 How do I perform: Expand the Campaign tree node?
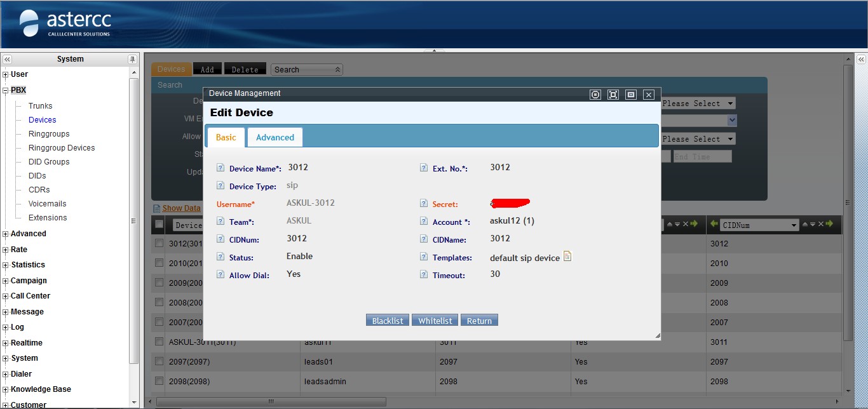coord(6,281)
